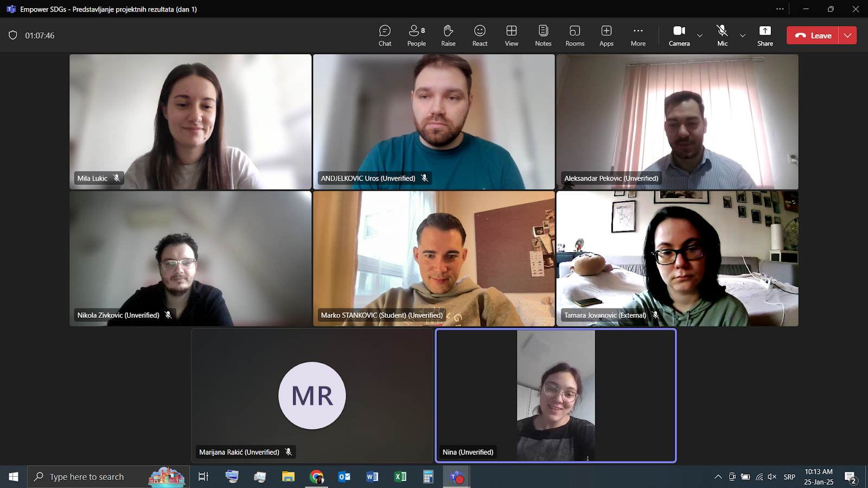This screenshot has width=868, height=488.
Task: Open File Explorer from the taskbar
Action: point(288,477)
